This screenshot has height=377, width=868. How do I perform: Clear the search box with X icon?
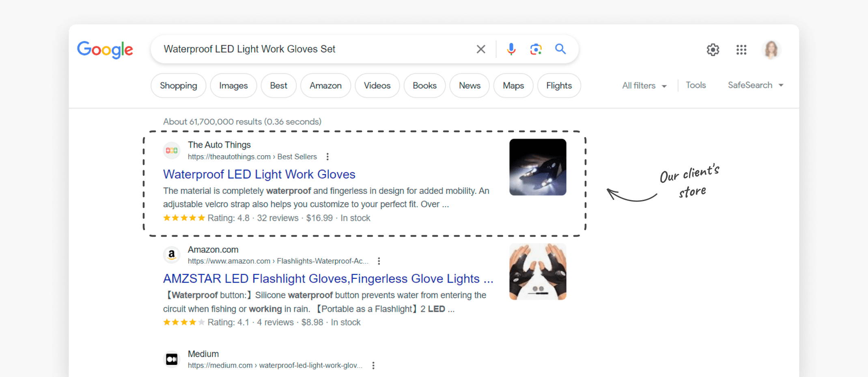tap(481, 49)
